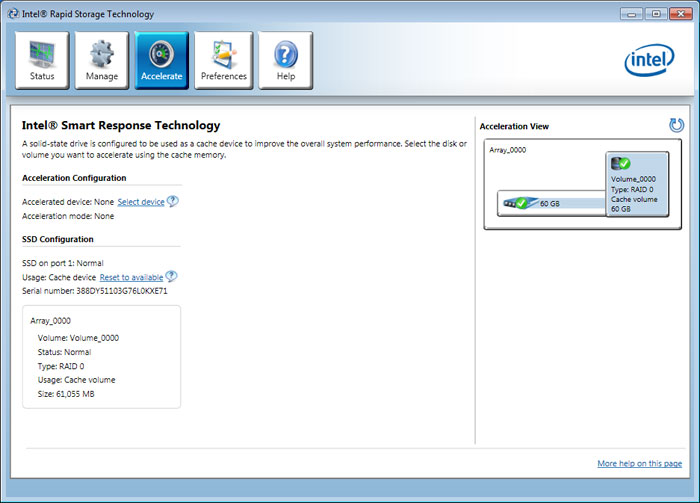Minimize the Intel Rapid Storage Technology window

point(631,14)
